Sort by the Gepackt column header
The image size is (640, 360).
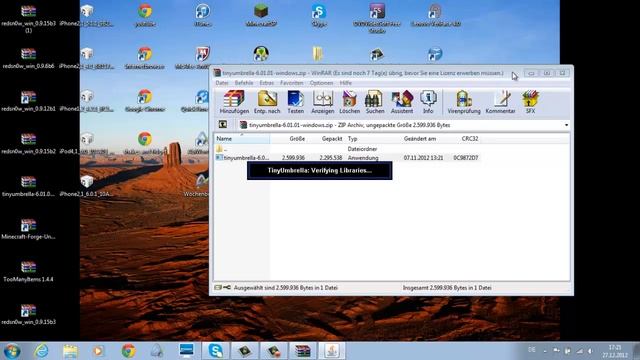click(326, 139)
